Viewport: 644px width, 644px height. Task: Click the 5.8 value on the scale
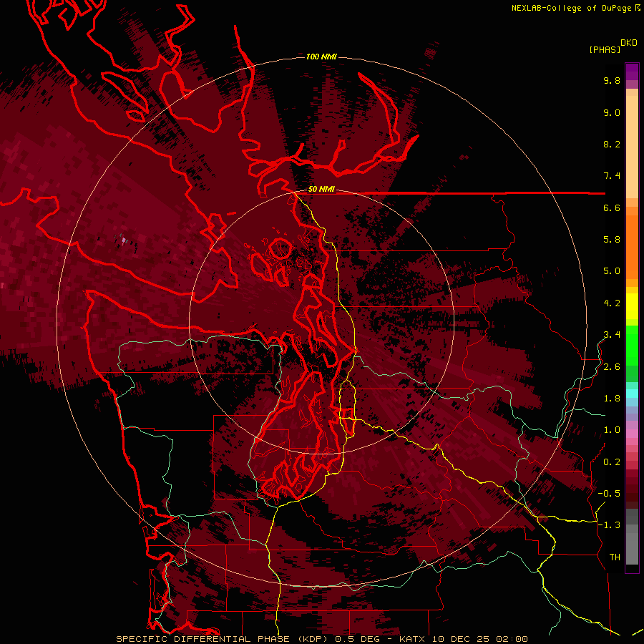point(612,240)
